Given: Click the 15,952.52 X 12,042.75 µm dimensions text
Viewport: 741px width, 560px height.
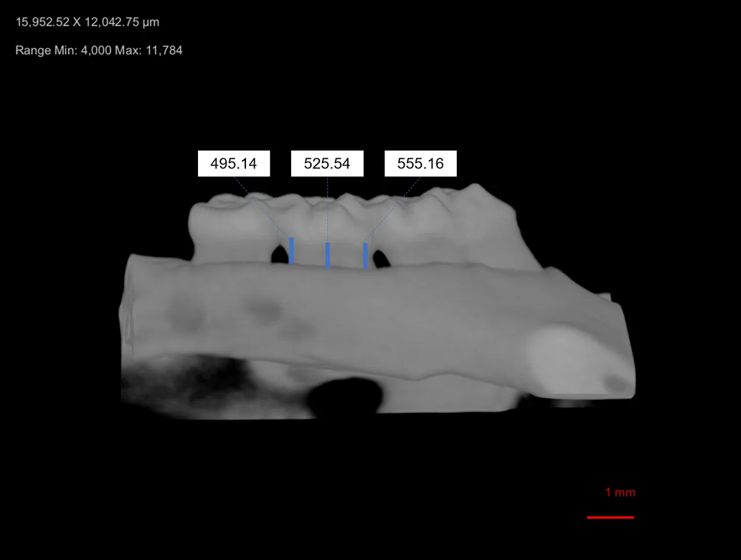Looking at the screenshot, I should [x=87, y=22].
